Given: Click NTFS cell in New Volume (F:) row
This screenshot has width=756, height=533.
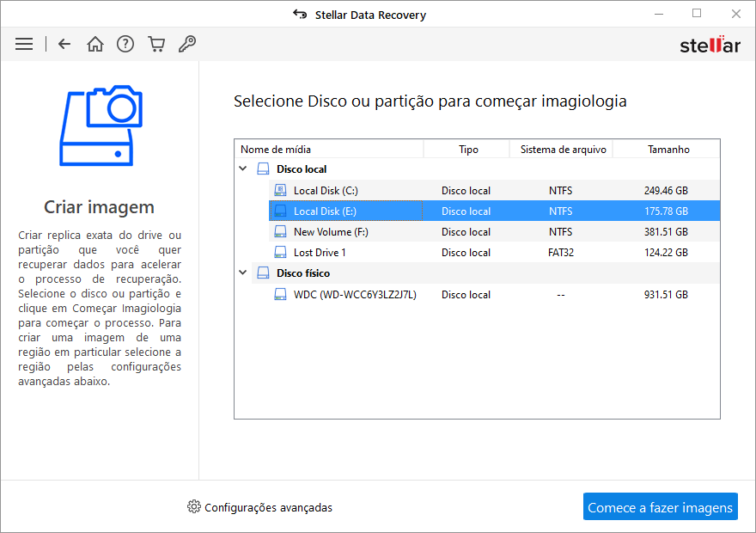Looking at the screenshot, I should pos(560,232).
